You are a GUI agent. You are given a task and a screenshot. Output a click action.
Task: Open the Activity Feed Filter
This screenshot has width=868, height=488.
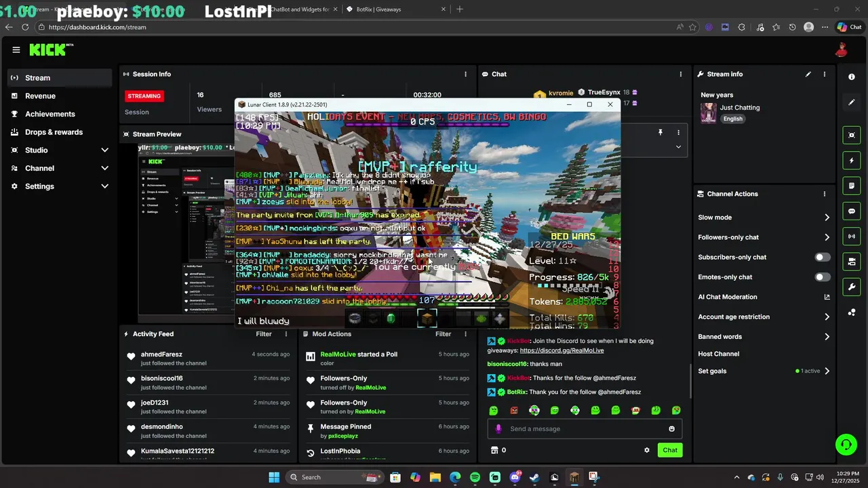point(264,334)
